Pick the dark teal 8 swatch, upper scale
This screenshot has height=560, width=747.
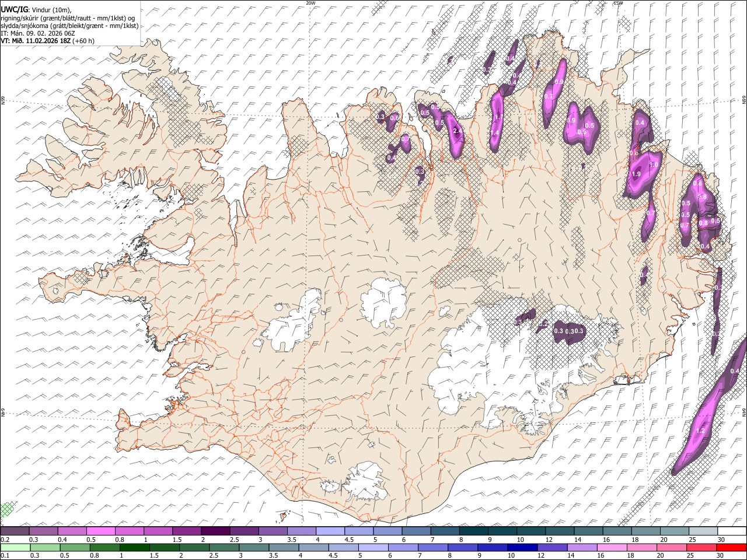[x=473, y=531]
